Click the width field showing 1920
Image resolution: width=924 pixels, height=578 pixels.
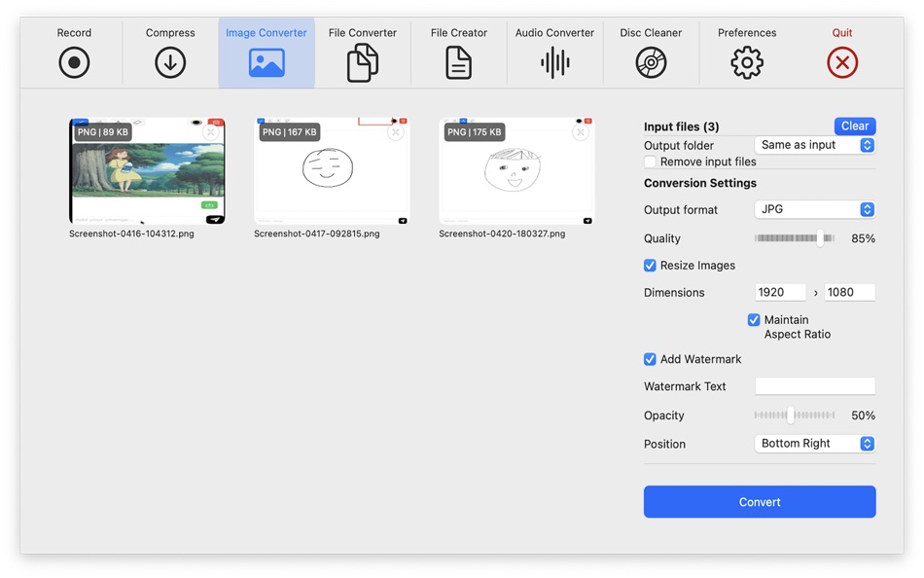point(780,293)
